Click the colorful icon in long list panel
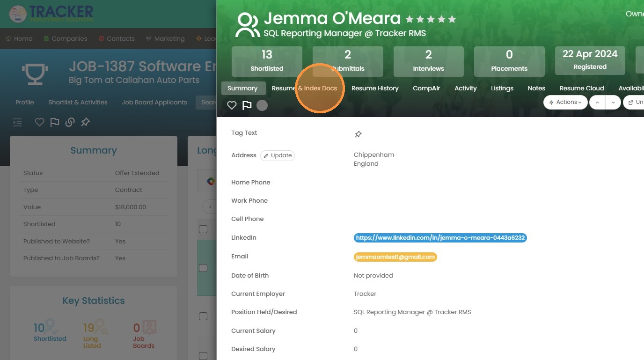Screen dimensions: 644x360 click(211, 181)
